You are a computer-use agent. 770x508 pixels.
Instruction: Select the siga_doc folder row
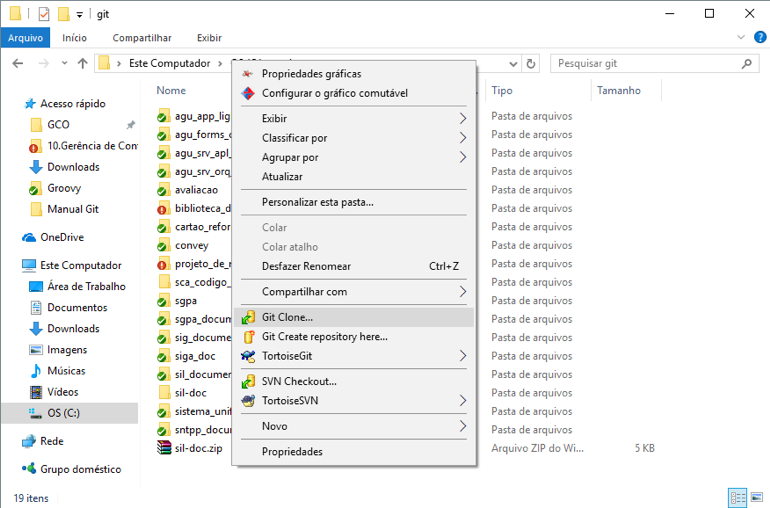pyautogui.click(x=194, y=356)
